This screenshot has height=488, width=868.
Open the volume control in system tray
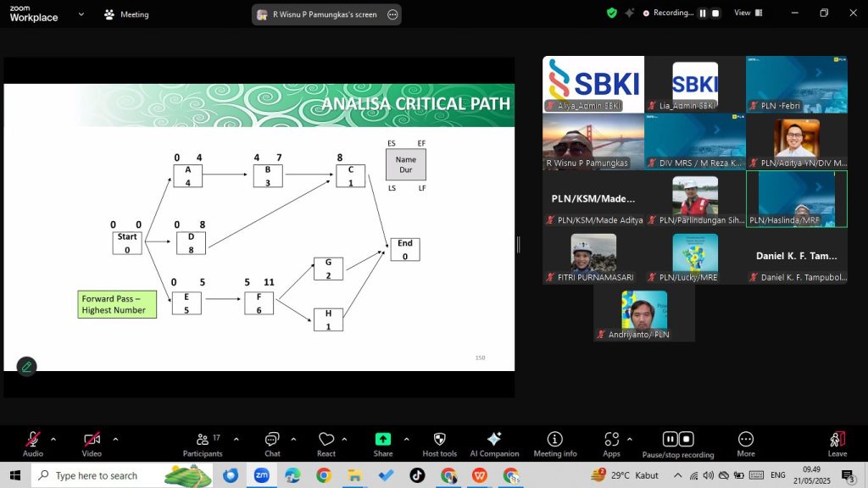(708, 475)
